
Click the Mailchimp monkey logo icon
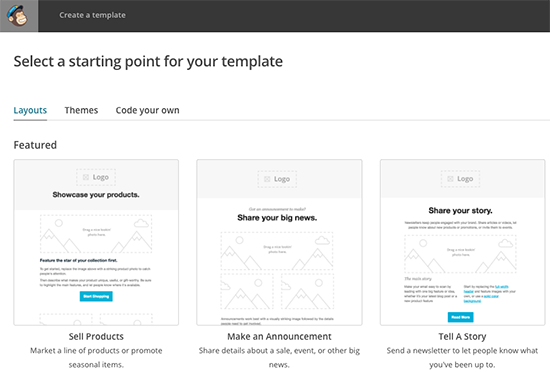point(18,16)
